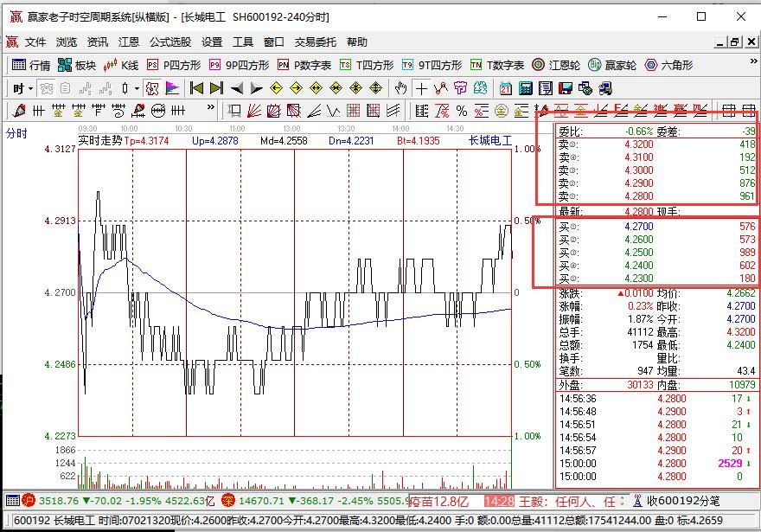This screenshot has width=761, height=532.
Task: Open the 9T四方形 tool
Action: (x=432, y=65)
